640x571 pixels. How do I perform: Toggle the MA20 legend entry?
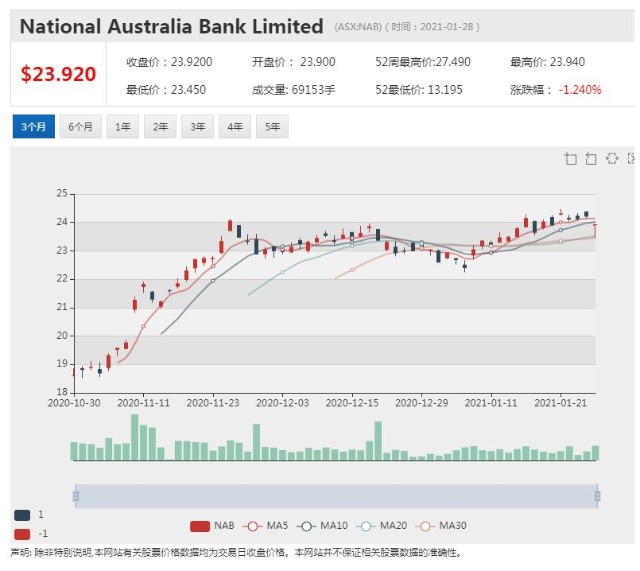(x=382, y=526)
